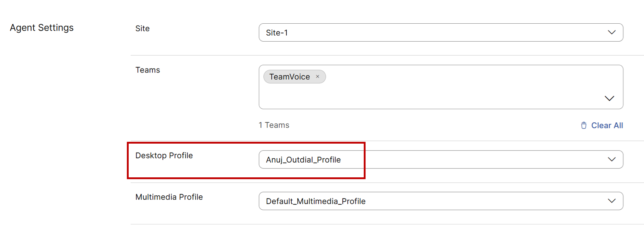The image size is (644, 233).
Task: Expand the Multimedia Profile dropdown arrow
Action: (x=611, y=201)
